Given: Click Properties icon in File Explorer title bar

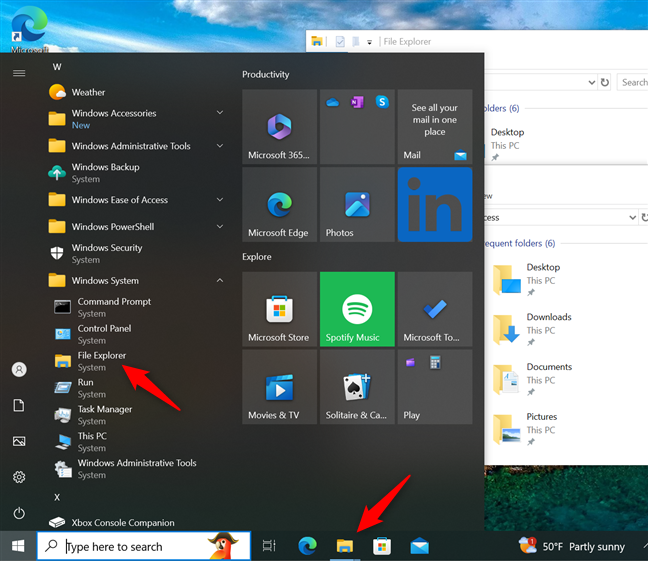Looking at the screenshot, I should click(340, 41).
